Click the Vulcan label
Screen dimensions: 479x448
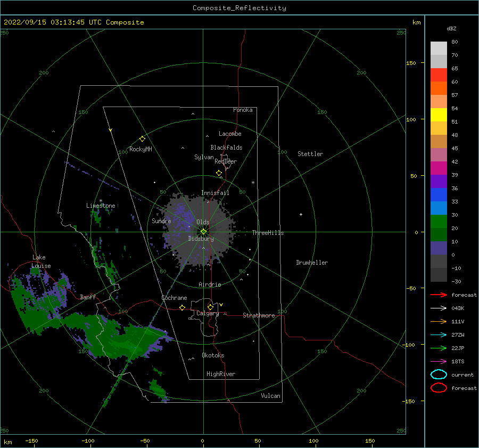pos(270,396)
